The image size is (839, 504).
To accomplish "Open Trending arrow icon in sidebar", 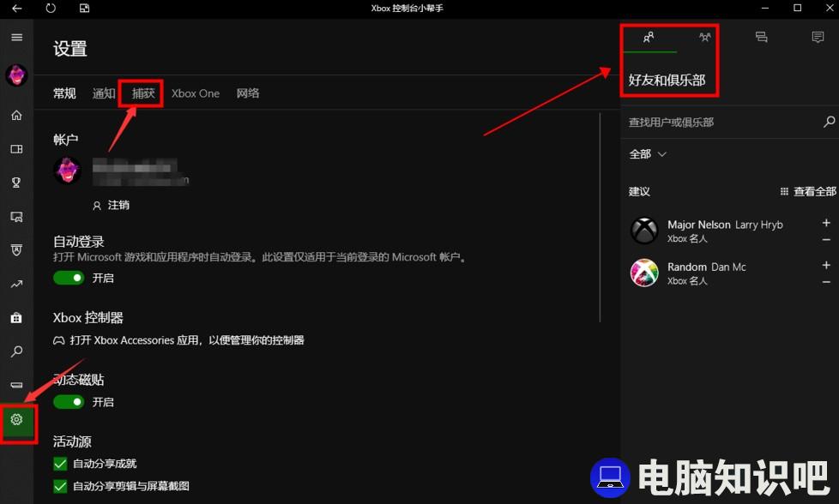I will coord(16,284).
